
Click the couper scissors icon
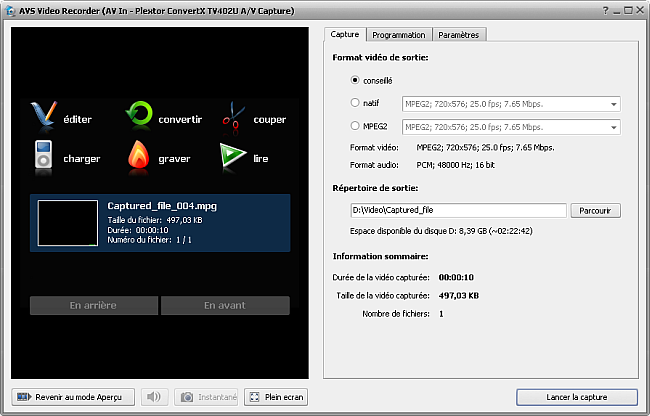click(x=233, y=116)
